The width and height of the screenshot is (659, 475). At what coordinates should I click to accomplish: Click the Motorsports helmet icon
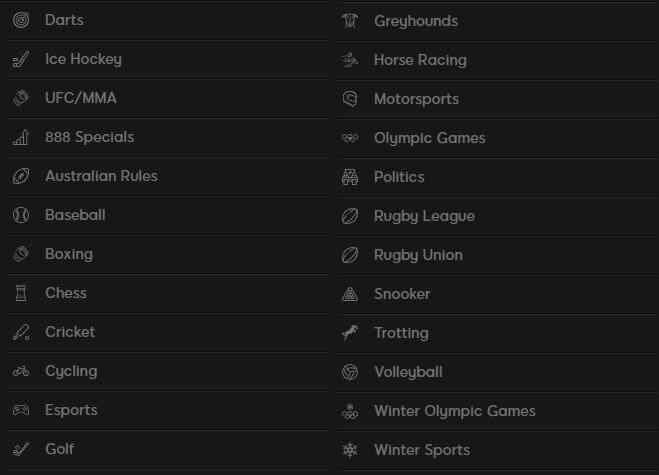(350, 99)
